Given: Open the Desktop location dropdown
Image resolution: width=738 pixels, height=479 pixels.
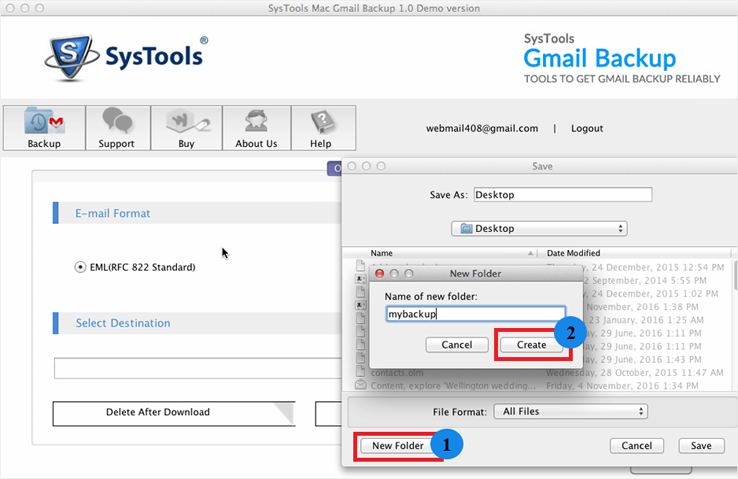Looking at the screenshot, I should click(x=539, y=229).
